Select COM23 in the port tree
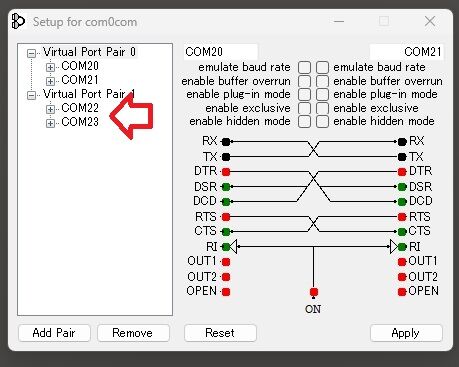Image resolution: width=459 pixels, height=367 pixels. pyautogui.click(x=80, y=122)
